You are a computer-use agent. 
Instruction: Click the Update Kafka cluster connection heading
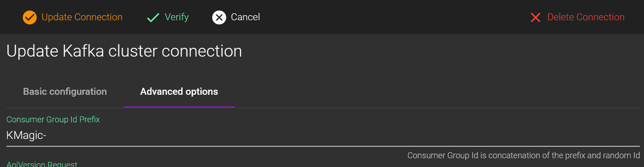pos(124,51)
